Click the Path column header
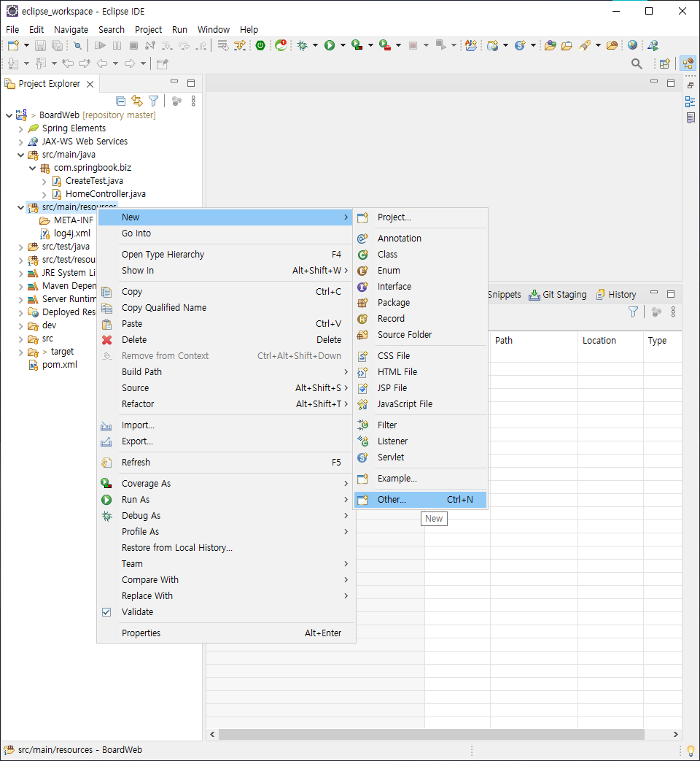Screen dimensions: 700x761 (x=534, y=340)
